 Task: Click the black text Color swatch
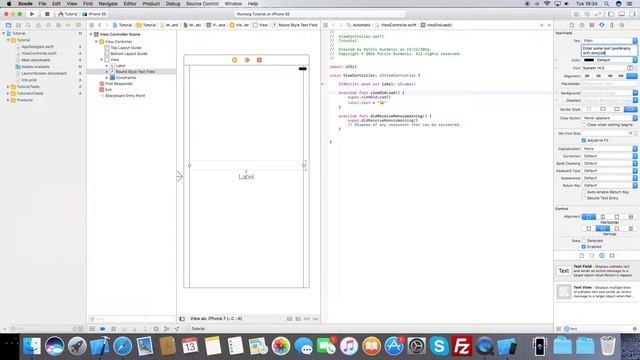coord(589,60)
